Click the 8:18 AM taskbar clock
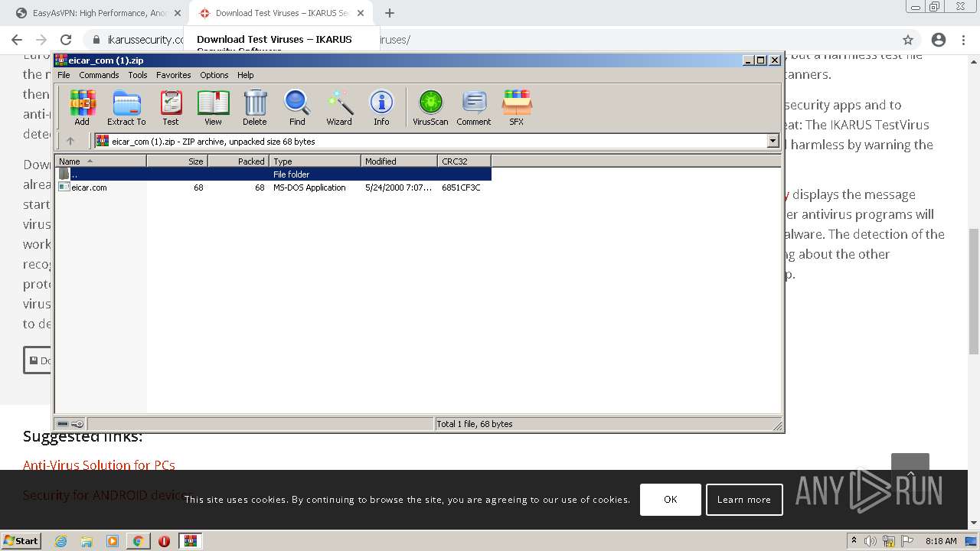The width and height of the screenshot is (980, 551). pos(941,541)
